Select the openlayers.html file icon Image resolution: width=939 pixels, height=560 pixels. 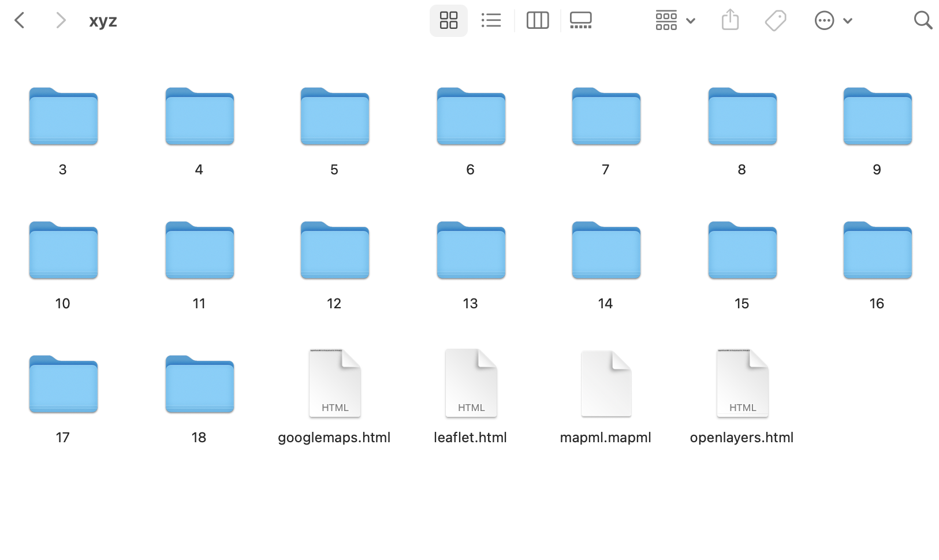click(x=743, y=383)
